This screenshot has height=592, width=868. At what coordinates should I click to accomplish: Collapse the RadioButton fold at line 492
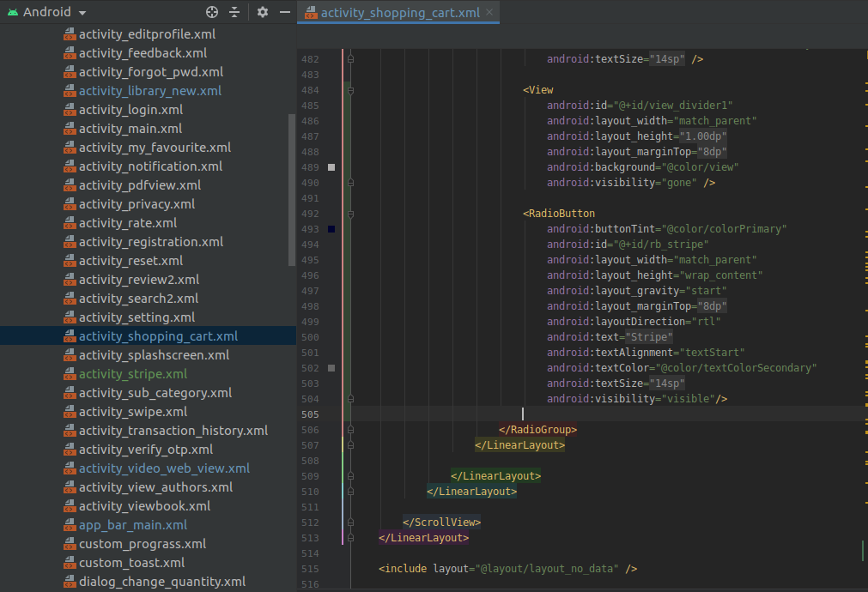(351, 214)
